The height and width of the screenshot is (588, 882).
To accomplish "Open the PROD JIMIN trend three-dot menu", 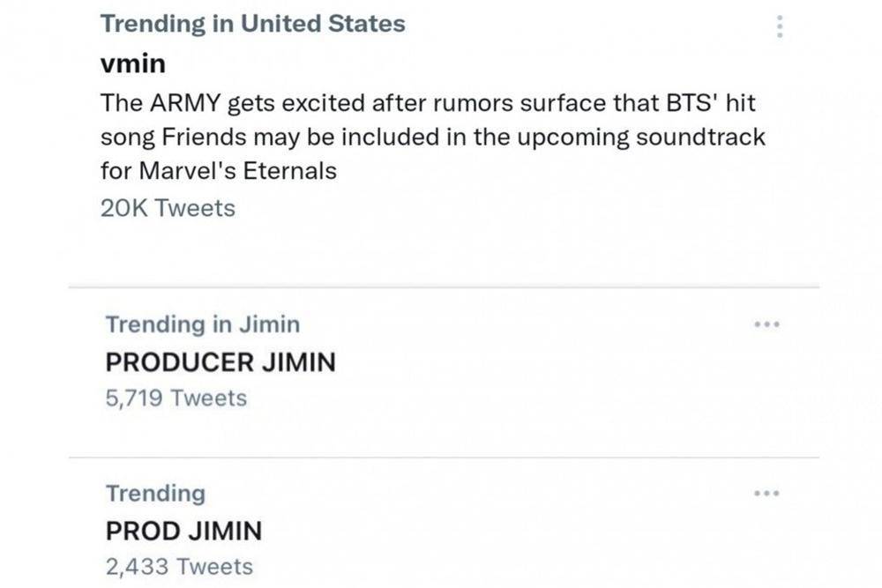I will coord(766,494).
